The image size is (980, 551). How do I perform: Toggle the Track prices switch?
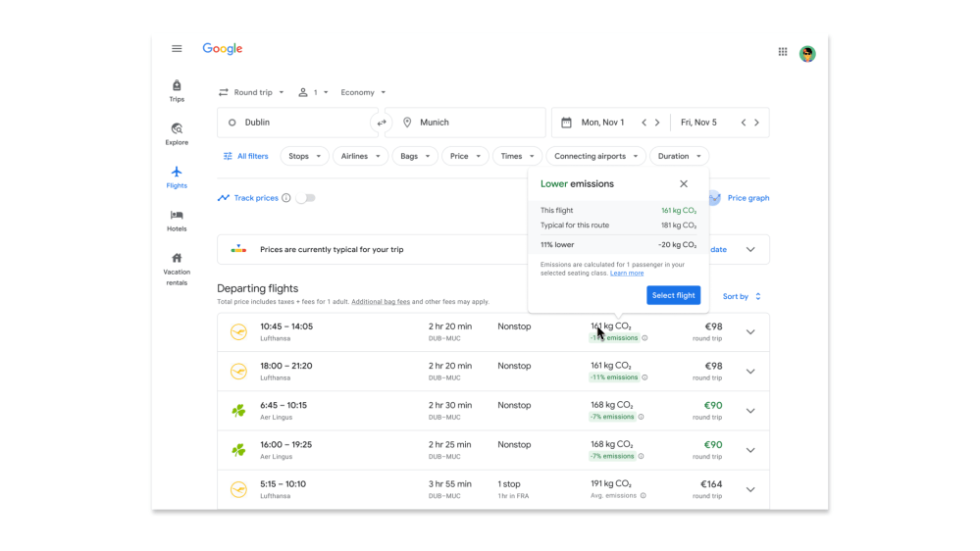(x=306, y=198)
